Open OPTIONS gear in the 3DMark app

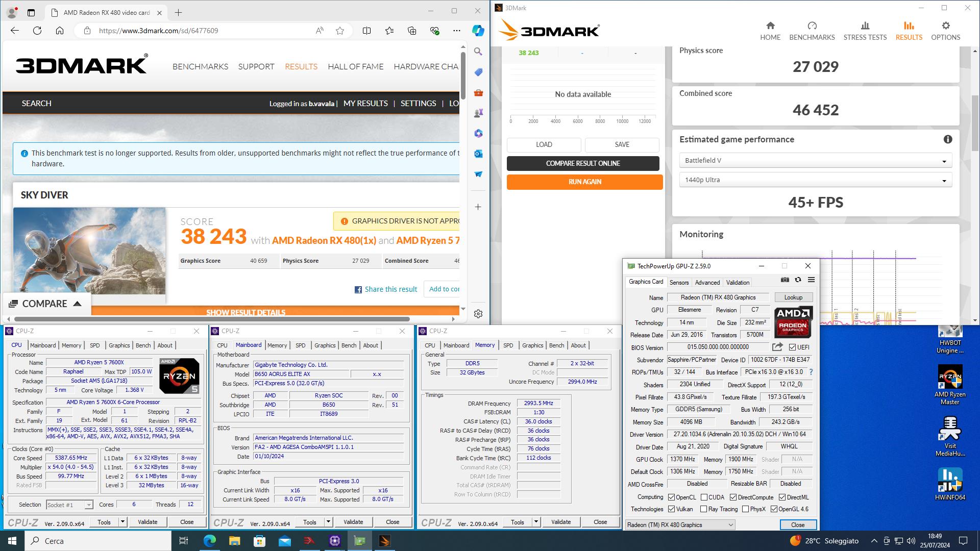[x=946, y=31]
